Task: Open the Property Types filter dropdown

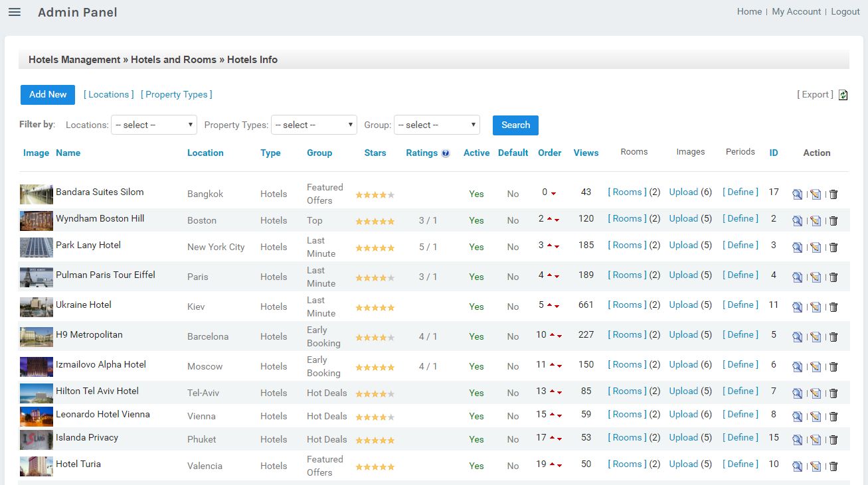Action: pyautogui.click(x=315, y=125)
